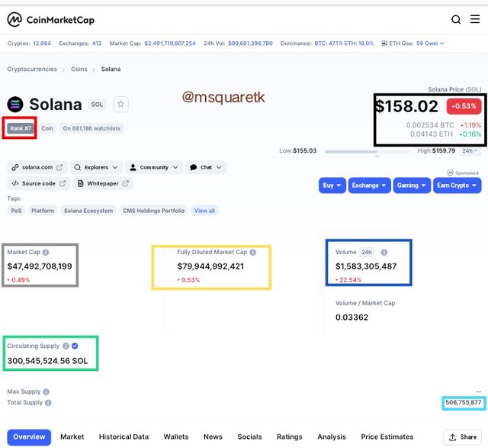The height and width of the screenshot is (448, 488).
Task: Click the CMS Holdings Portfolio tag
Action: coord(153,211)
